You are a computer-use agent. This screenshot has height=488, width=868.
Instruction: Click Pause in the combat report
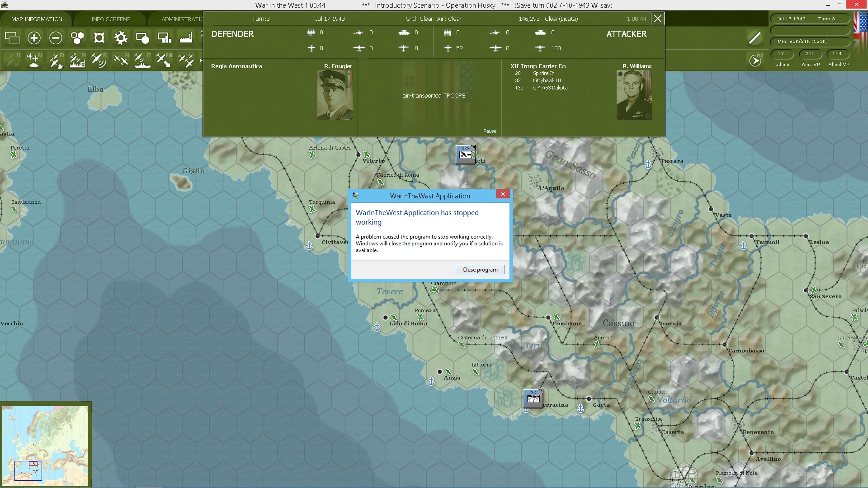[490, 131]
